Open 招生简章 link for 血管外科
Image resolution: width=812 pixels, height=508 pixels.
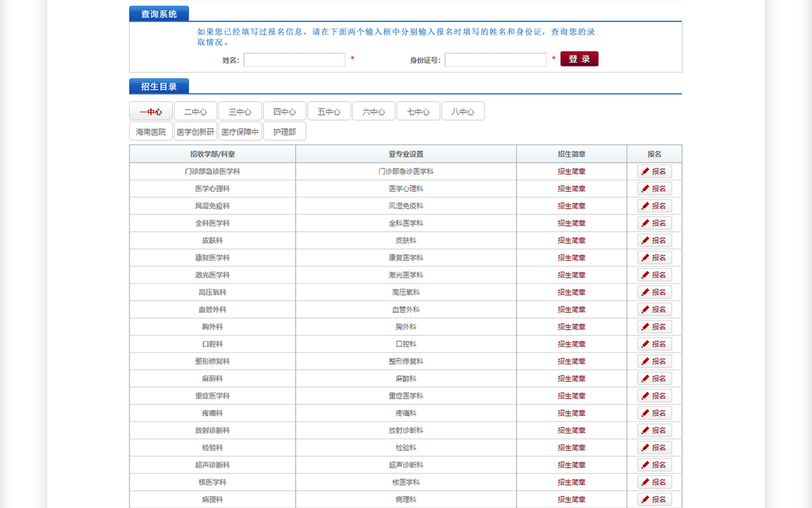tap(571, 310)
